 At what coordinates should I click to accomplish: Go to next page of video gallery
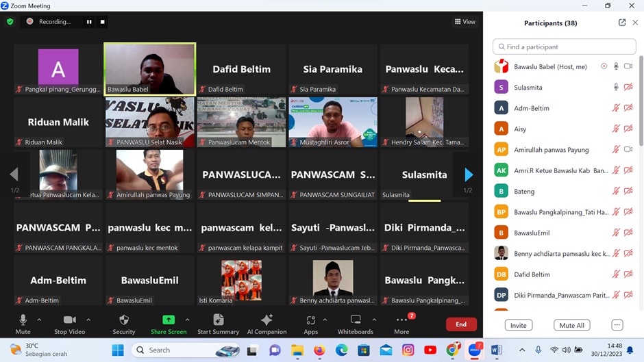469,175
